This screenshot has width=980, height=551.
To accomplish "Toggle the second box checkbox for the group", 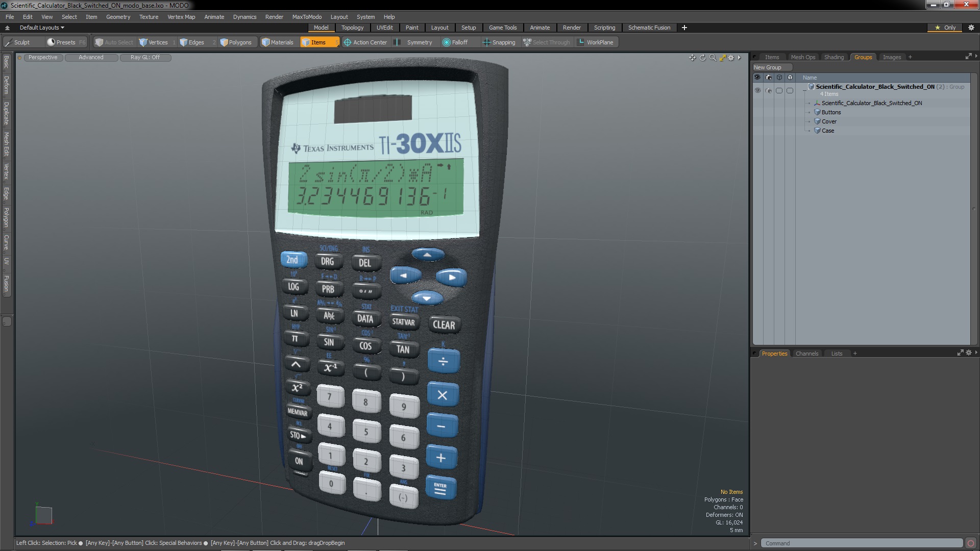I will (790, 90).
